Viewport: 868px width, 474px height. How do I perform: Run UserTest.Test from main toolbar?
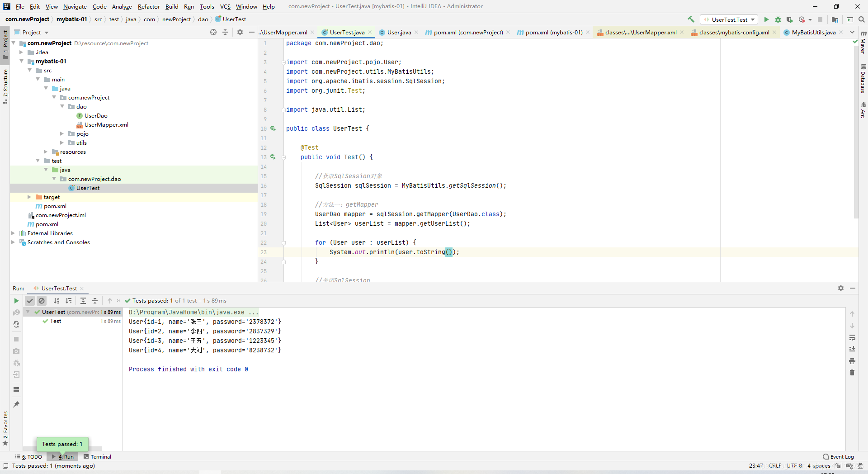[x=766, y=19]
